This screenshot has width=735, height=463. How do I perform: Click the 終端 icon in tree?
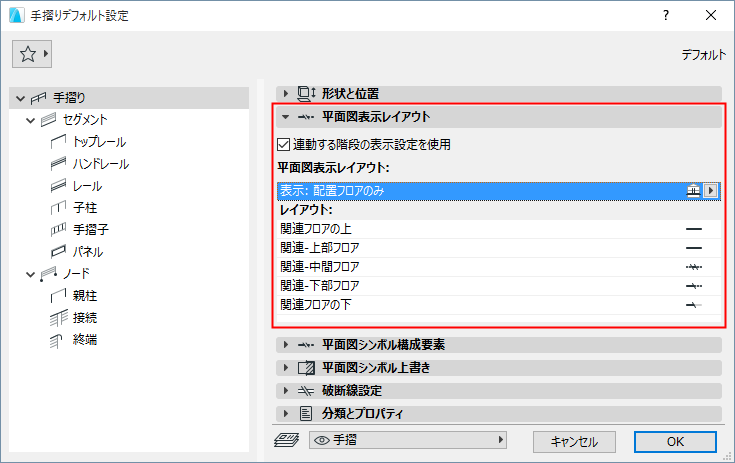tap(56, 341)
